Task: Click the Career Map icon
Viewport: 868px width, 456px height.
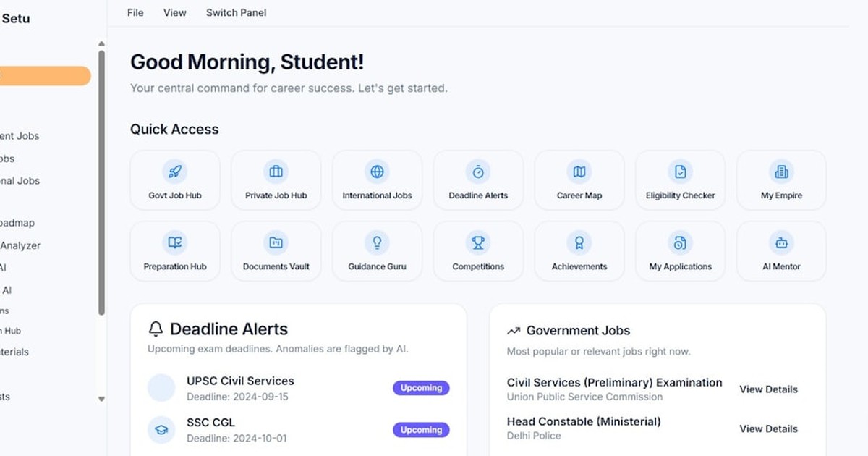Action: [x=579, y=172]
